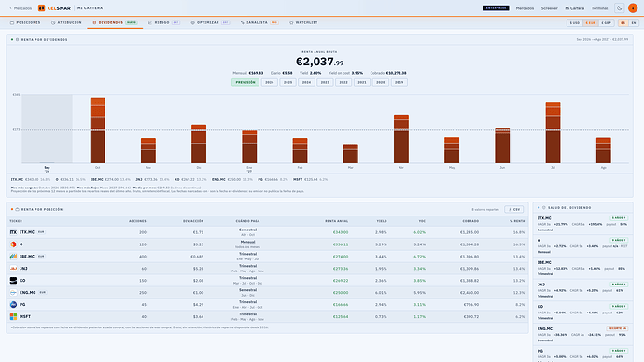Click the Renta por dividendos header icon
The width and height of the screenshot is (644, 362).
coord(17,40)
